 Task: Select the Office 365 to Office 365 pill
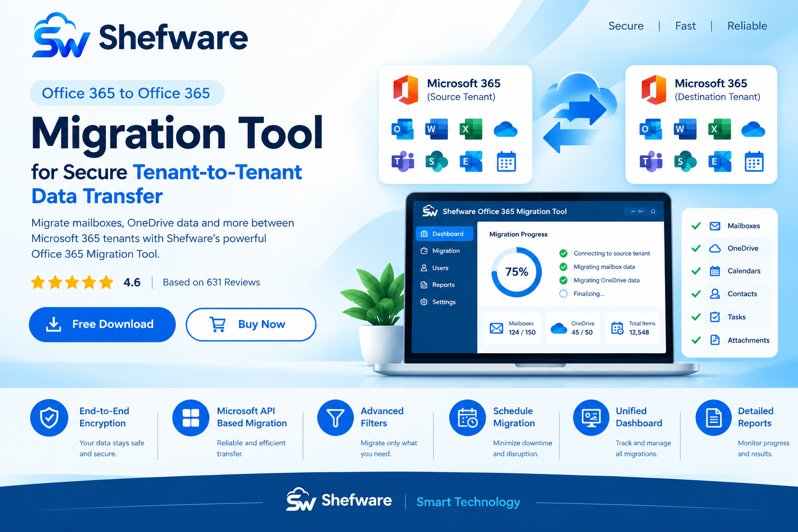pos(127,93)
